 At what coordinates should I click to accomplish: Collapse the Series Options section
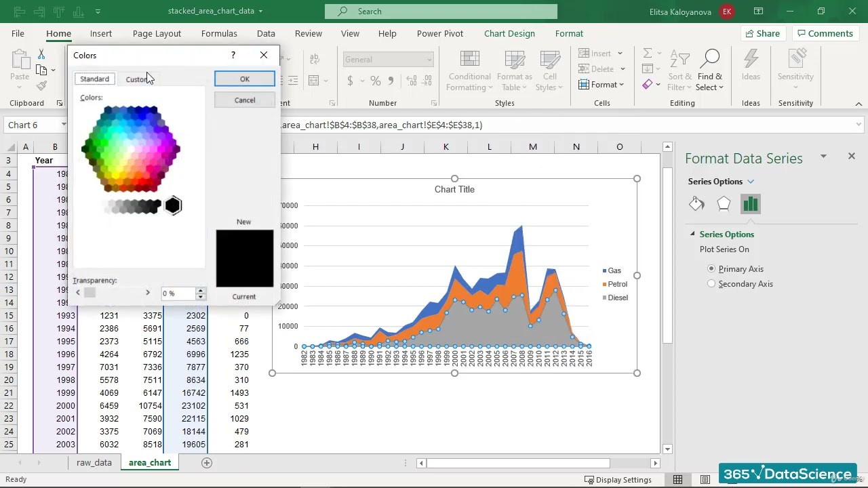pos(692,234)
